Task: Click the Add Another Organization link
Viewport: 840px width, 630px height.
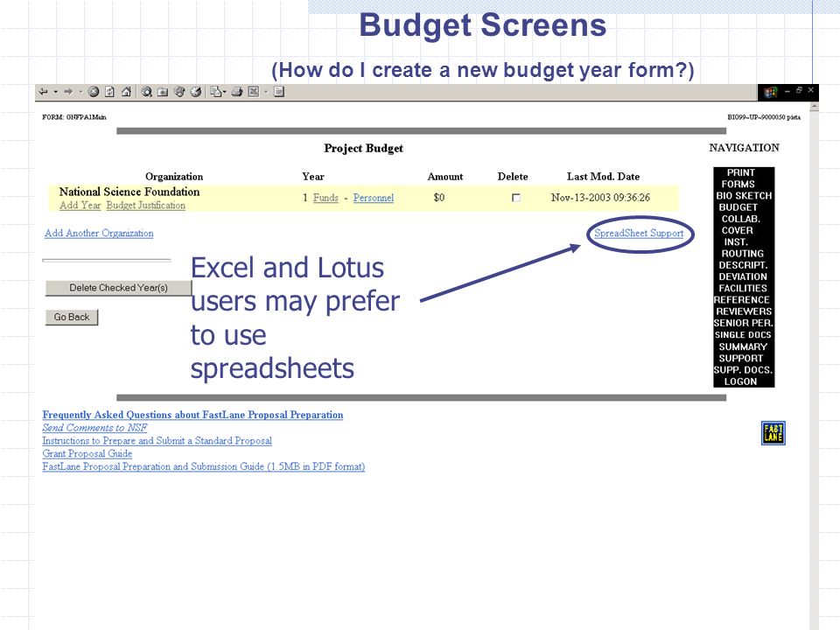Action: coord(99,233)
